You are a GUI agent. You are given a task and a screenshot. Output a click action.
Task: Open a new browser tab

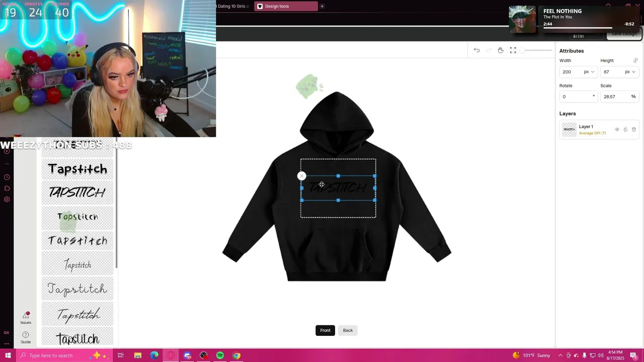click(322, 6)
